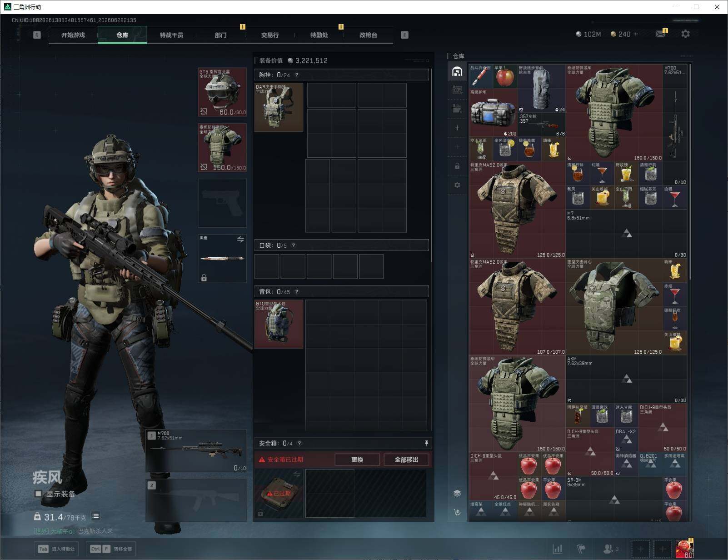
Task: Switch to the 改枪台 tab
Action: pyautogui.click(x=368, y=35)
